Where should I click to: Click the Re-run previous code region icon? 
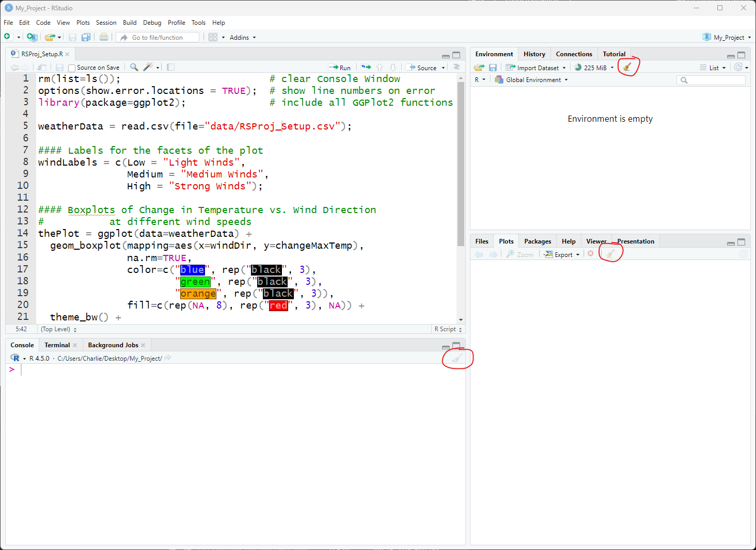point(366,68)
